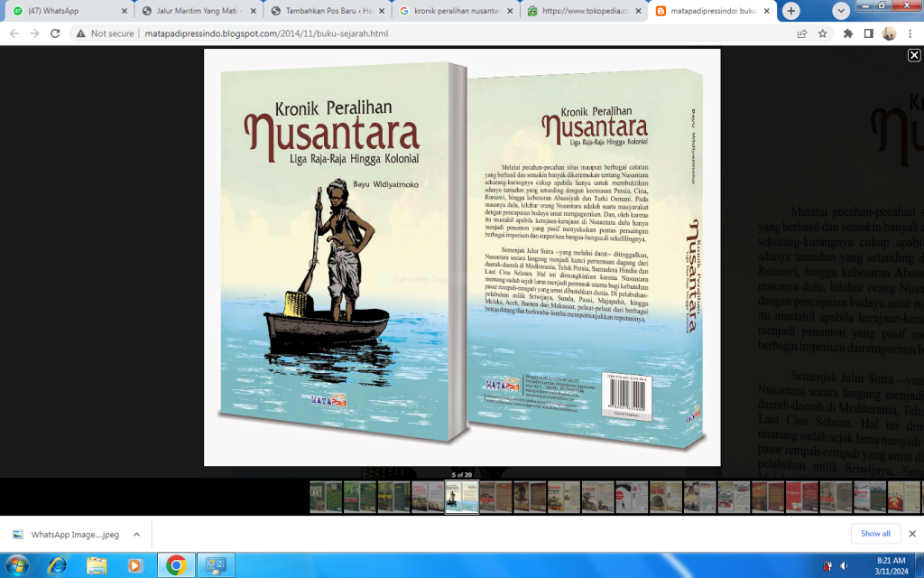This screenshot has width=924, height=578.
Task: Open Windows Media Player from taskbar
Action: pos(135,565)
